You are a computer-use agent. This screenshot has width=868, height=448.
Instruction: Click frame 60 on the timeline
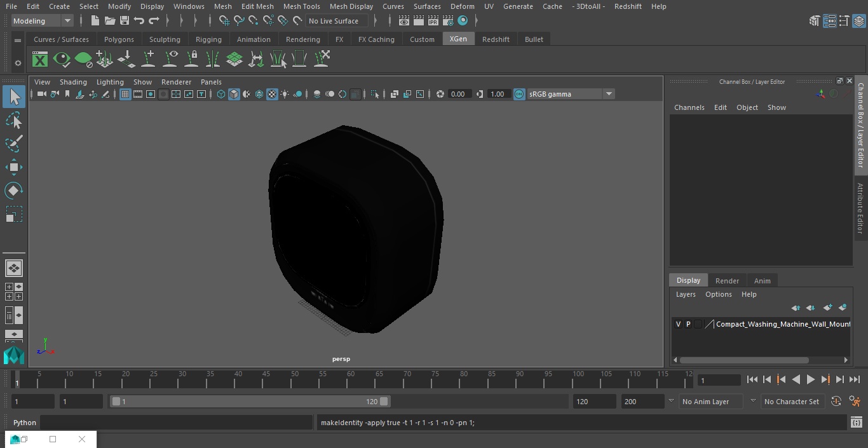[351, 379]
